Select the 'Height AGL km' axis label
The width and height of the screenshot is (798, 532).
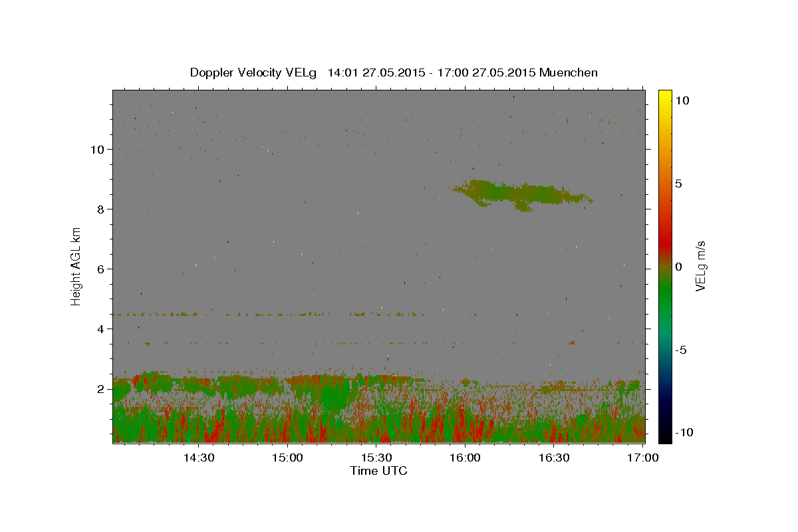click(x=76, y=266)
